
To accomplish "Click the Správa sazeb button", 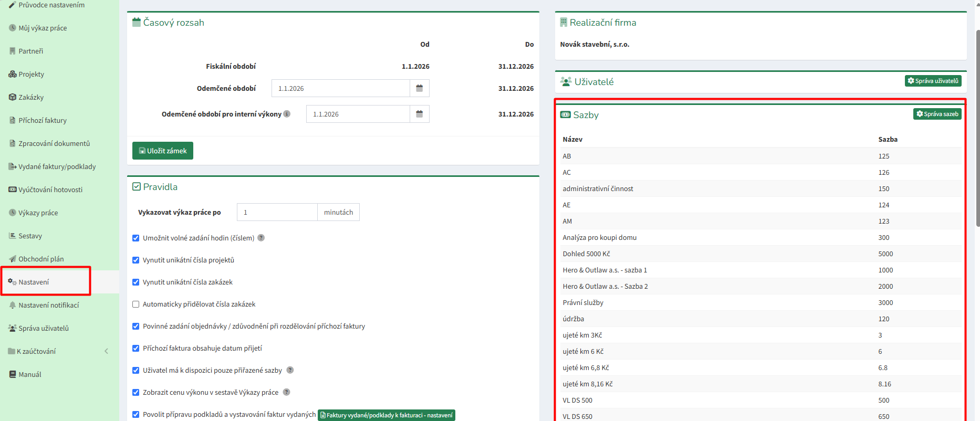I will (x=937, y=114).
